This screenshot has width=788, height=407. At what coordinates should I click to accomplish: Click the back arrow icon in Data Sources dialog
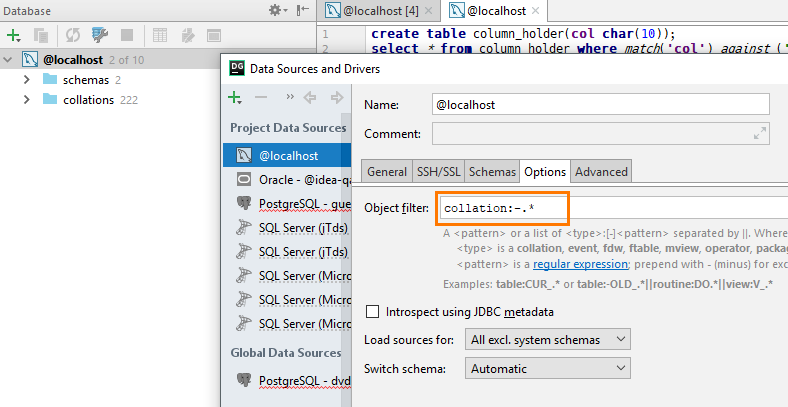click(x=310, y=97)
